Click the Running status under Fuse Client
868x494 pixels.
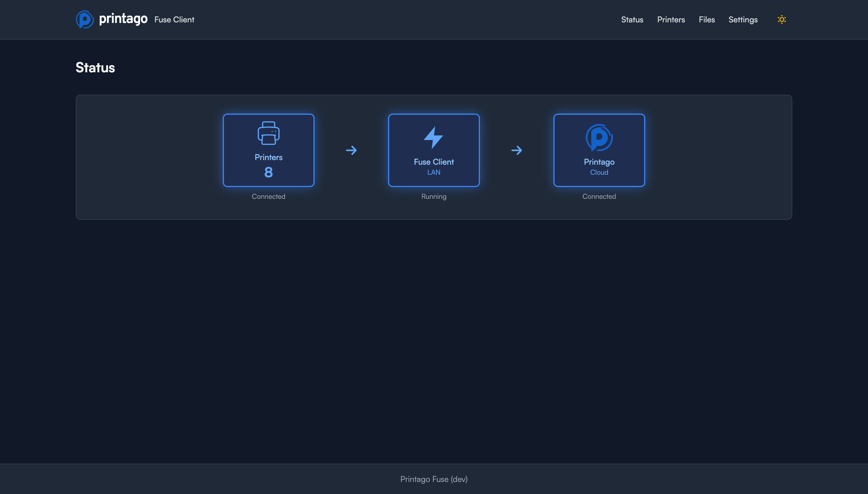click(433, 196)
